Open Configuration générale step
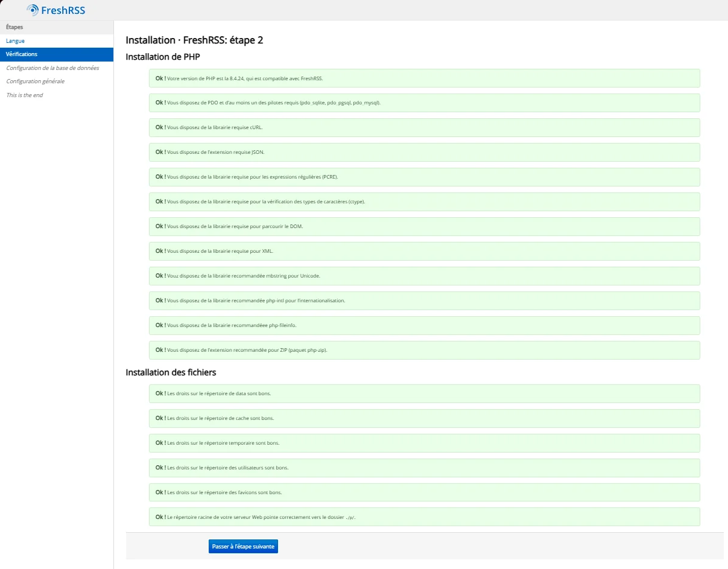Image resolution: width=728 pixels, height=569 pixels. point(35,81)
